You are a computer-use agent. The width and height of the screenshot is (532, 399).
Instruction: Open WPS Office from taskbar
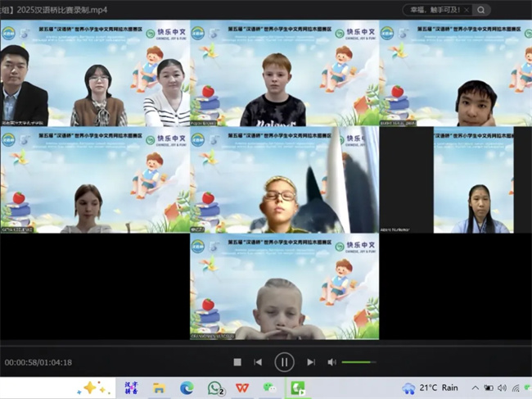[x=242, y=388]
